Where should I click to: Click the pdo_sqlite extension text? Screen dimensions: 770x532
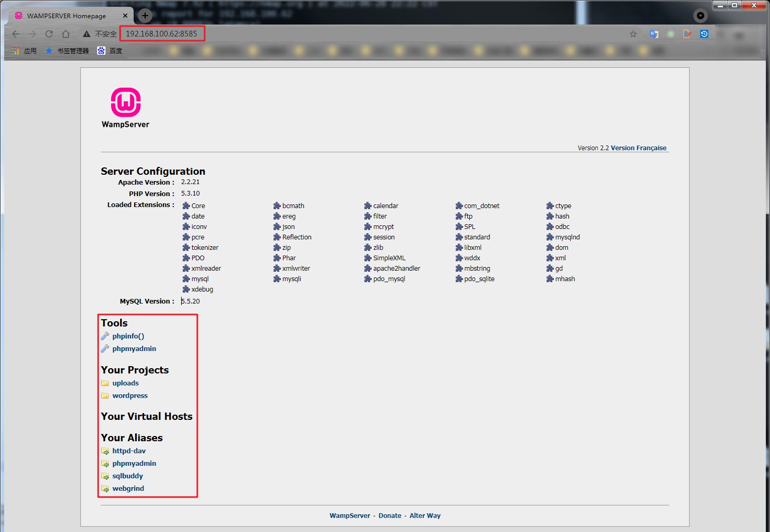point(479,279)
